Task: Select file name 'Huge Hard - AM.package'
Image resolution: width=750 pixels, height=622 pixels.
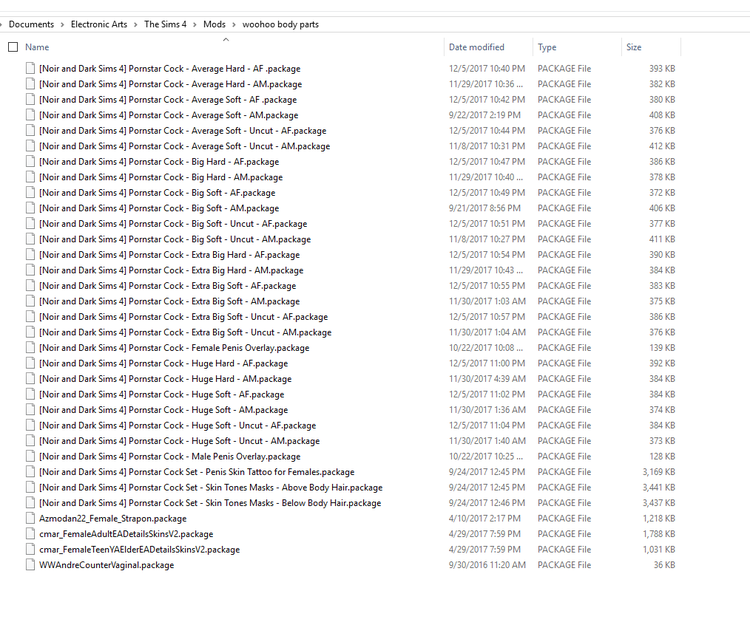Action: pos(165,379)
